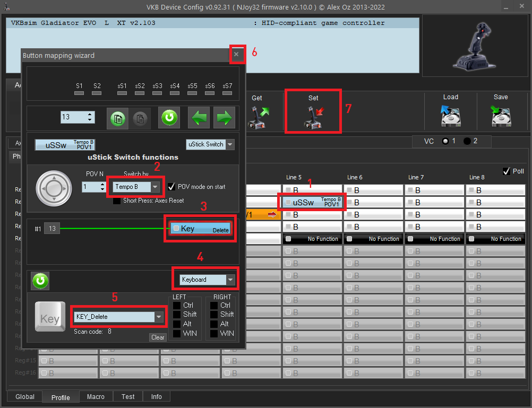Toggle POV mode on start checkbox

[171, 187]
